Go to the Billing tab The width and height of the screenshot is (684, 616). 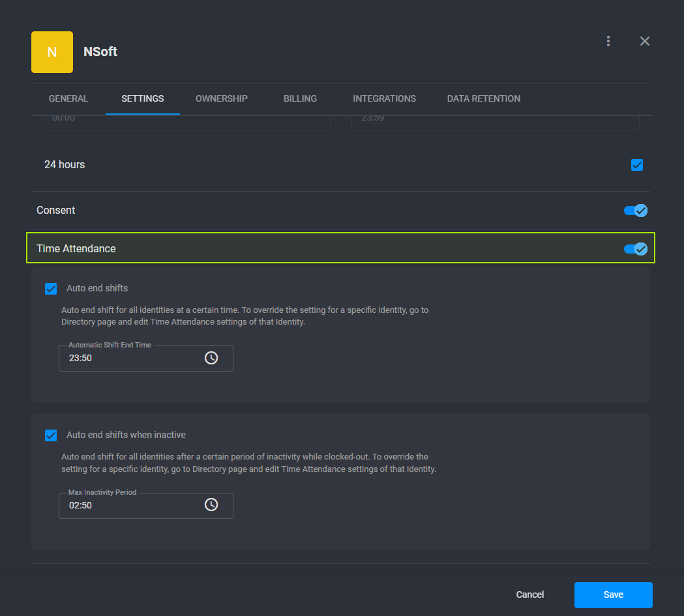[x=300, y=98]
